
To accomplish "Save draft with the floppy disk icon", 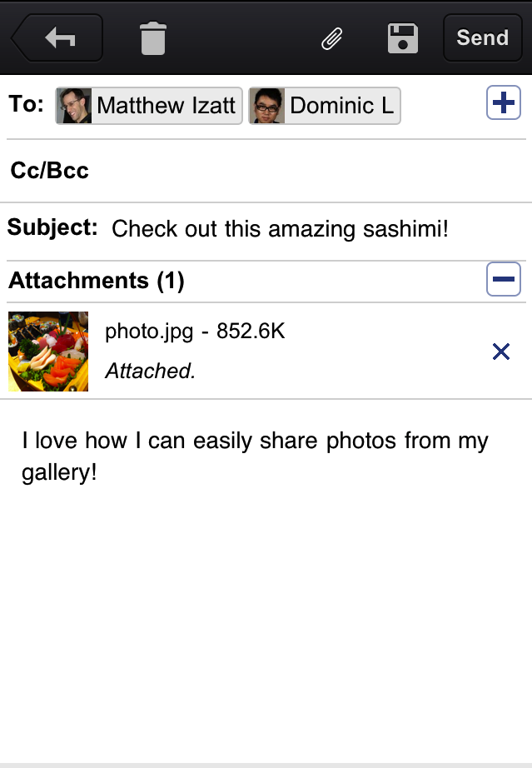I will (x=403, y=38).
